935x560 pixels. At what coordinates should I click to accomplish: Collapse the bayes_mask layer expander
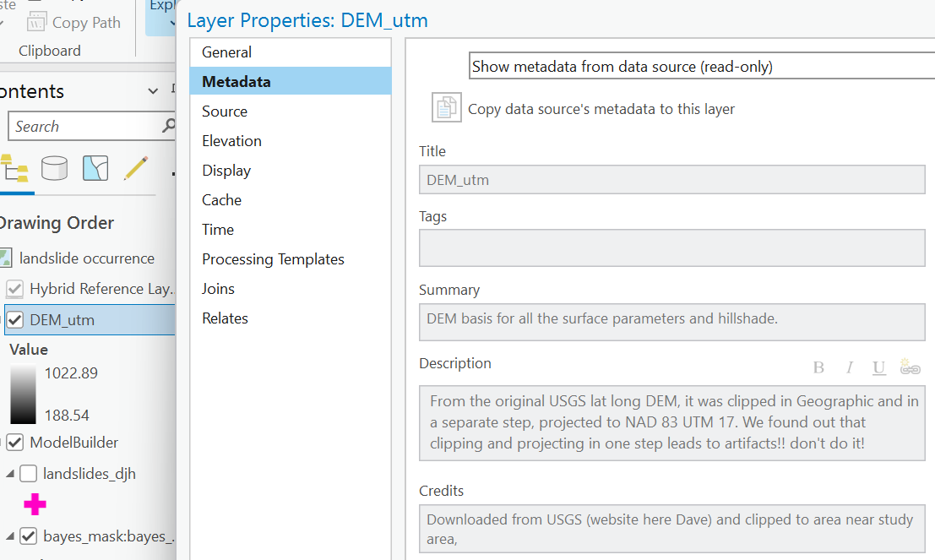tap(9, 536)
